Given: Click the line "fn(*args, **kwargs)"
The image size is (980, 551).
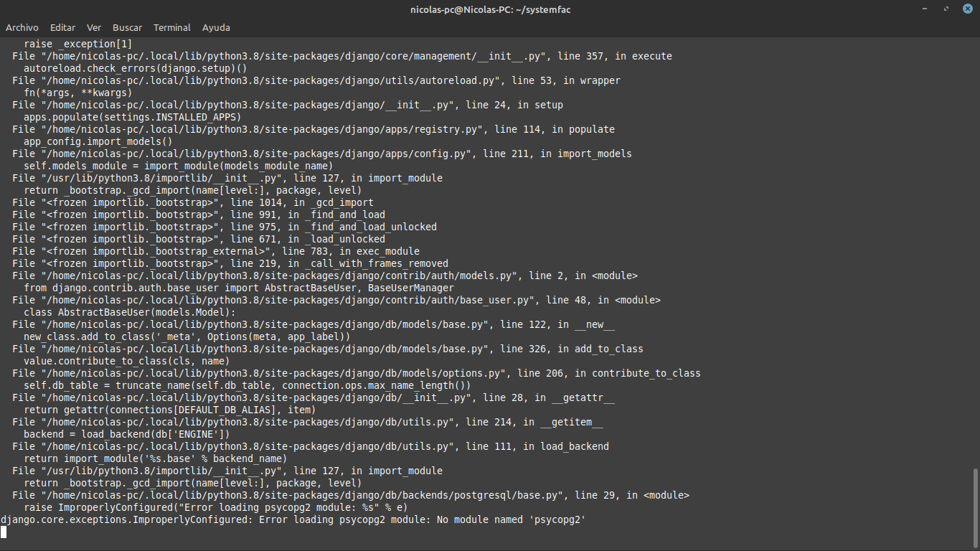Looking at the screenshot, I should click(x=78, y=93).
